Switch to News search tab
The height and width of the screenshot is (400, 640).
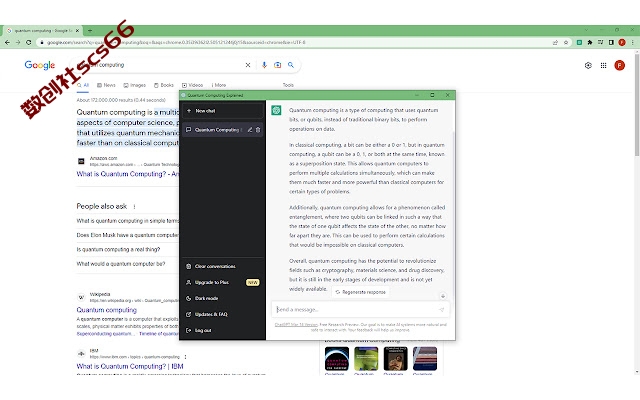(106, 85)
